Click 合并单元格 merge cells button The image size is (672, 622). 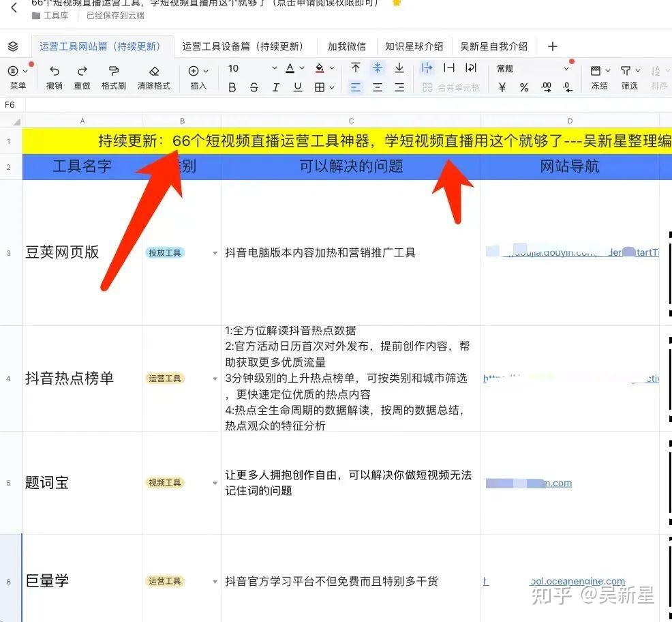tap(450, 87)
